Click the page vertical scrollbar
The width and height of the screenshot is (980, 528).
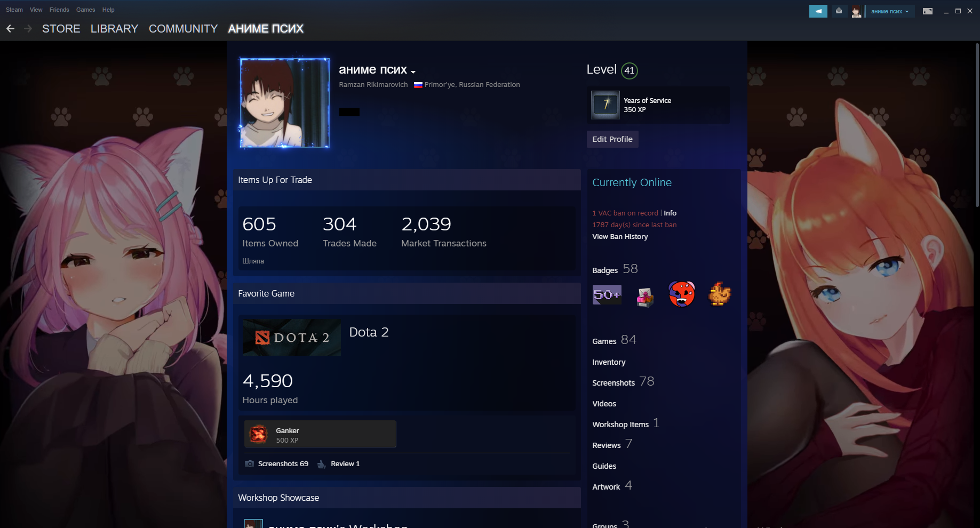[x=977, y=125]
